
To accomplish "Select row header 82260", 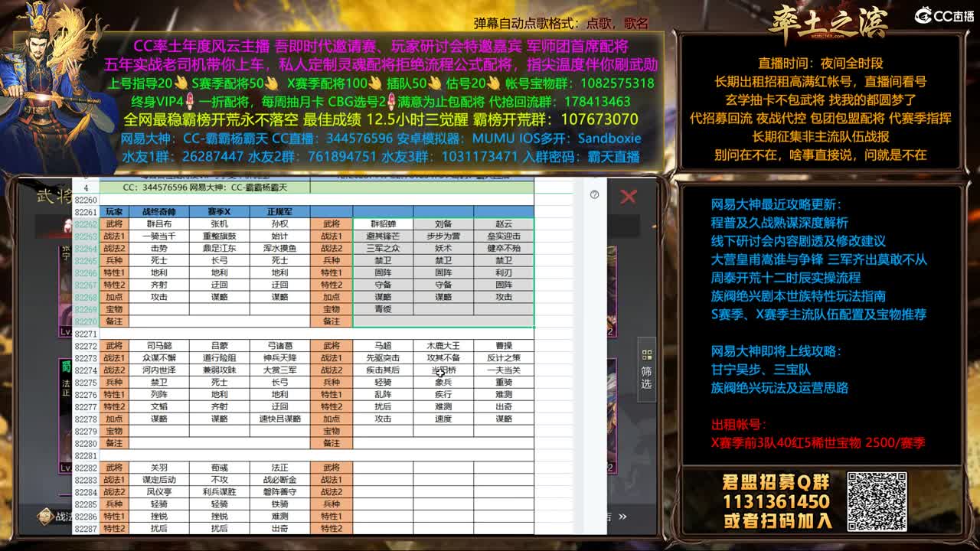I will 86,200.
